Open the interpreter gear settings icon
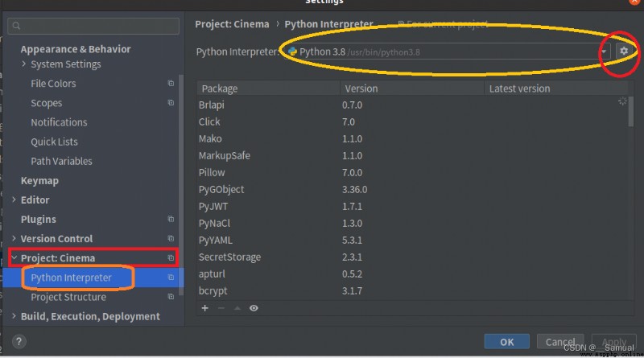Image resolution: width=644 pixels, height=358 pixels. click(x=623, y=51)
